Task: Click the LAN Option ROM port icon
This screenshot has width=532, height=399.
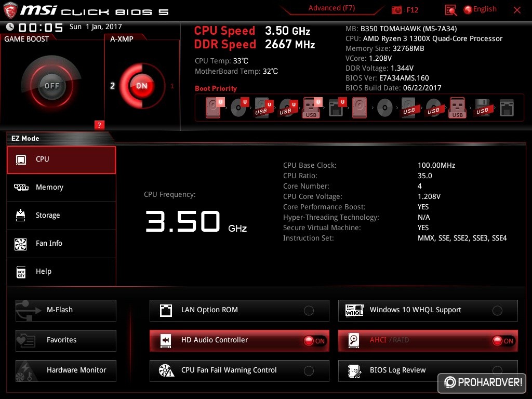Action: pyautogui.click(x=166, y=311)
